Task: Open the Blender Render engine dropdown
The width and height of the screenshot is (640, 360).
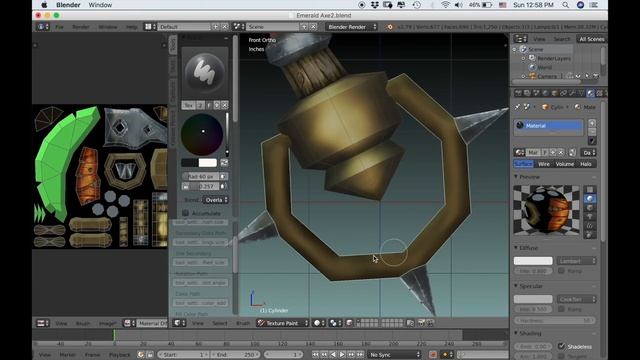Action: pyautogui.click(x=351, y=27)
